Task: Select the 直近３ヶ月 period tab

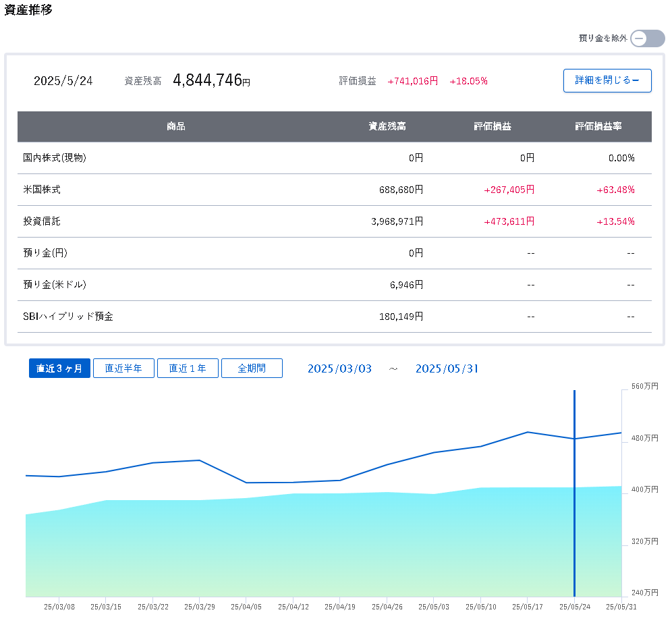Action: (59, 368)
